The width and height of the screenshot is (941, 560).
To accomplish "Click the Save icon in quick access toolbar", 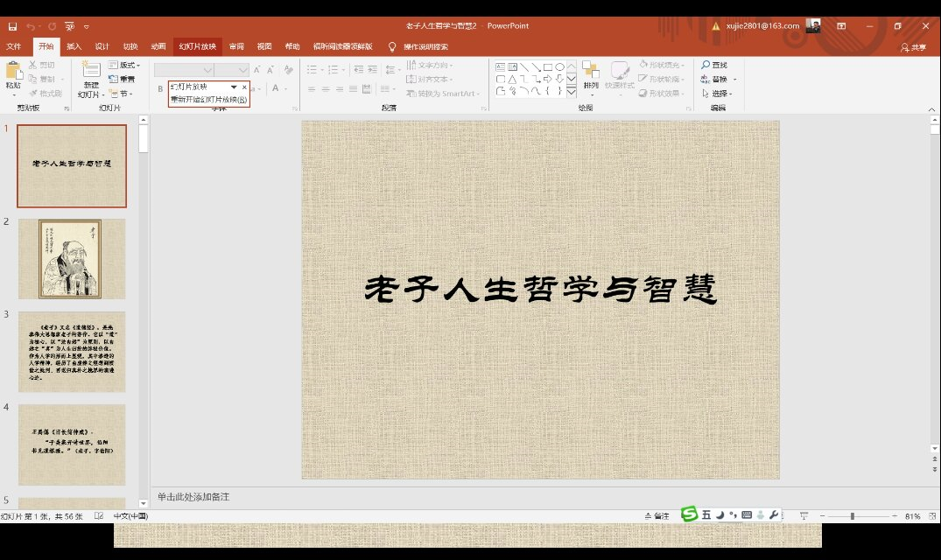I will tap(12, 26).
